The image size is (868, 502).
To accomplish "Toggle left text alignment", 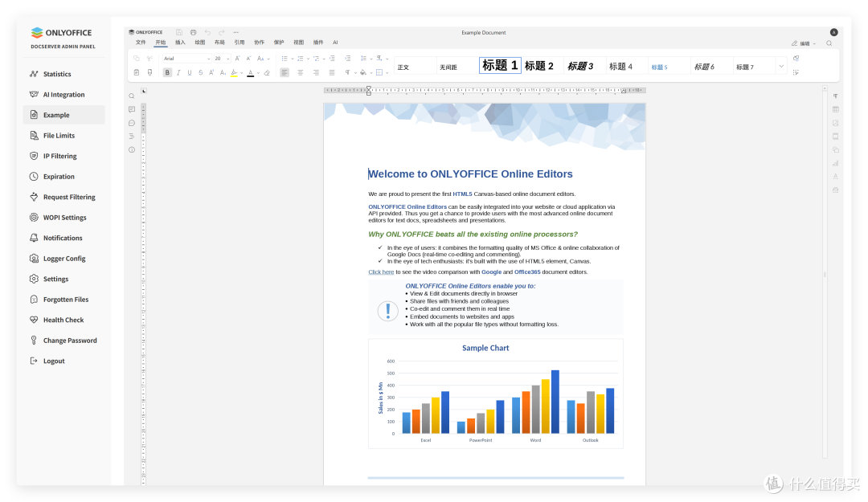I will click(x=284, y=72).
